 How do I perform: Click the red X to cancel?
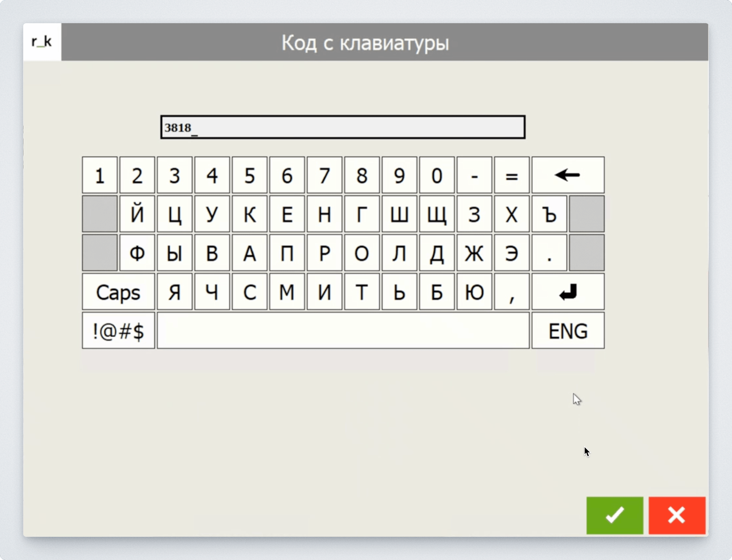point(677,515)
